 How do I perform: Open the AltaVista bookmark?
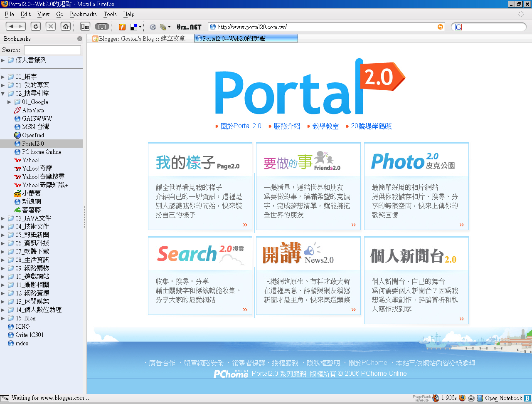pos(33,110)
